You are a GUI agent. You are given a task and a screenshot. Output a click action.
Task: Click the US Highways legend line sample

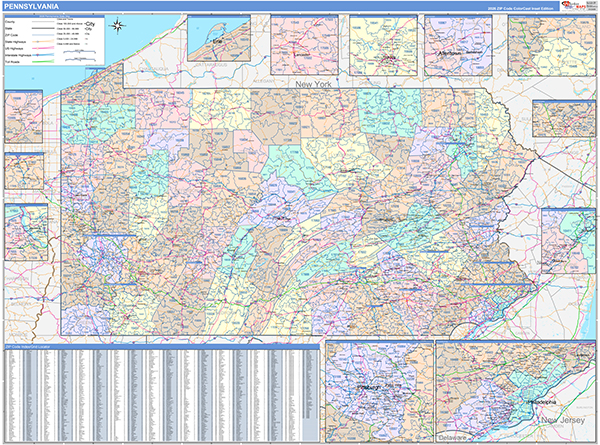(43, 49)
